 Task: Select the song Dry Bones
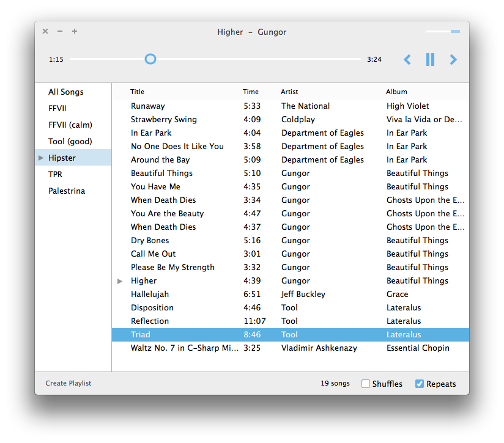point(291,240)
